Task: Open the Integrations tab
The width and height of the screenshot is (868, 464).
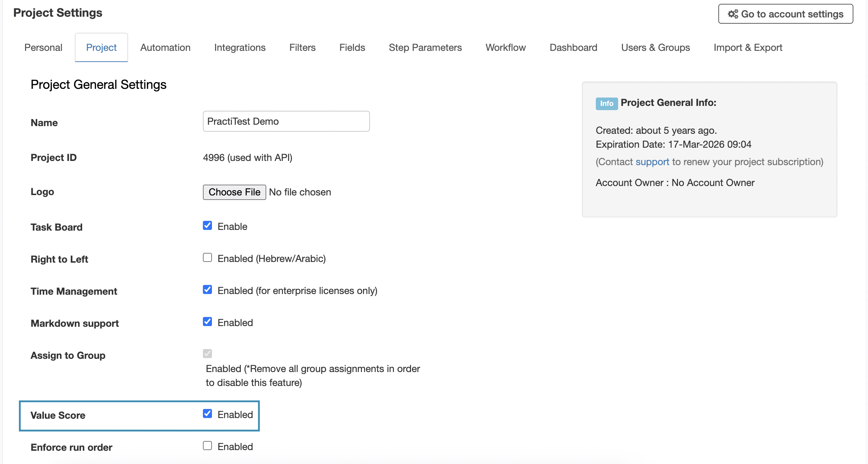Action: tap(240, 47)
